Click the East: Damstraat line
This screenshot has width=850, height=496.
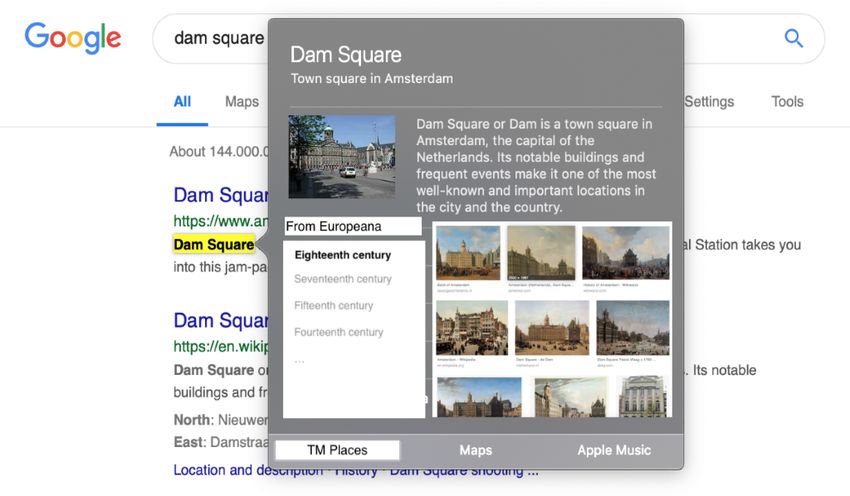[221, 442]
